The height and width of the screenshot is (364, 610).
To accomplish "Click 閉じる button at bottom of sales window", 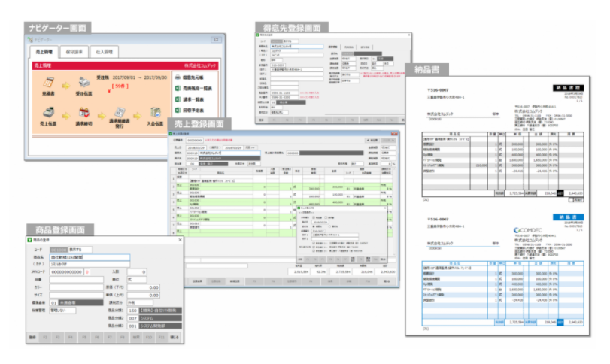I will click(387, 281).
